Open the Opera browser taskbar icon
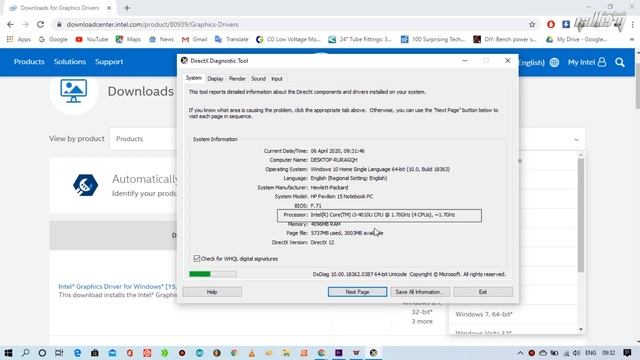The width and height of the screenshot is (640, 360). click(130, 353)
